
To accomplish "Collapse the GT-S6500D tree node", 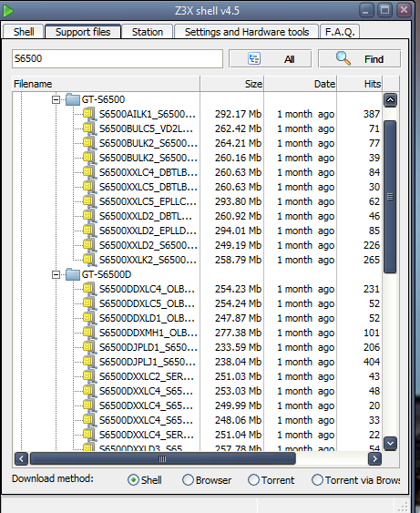I will point(56,274).
